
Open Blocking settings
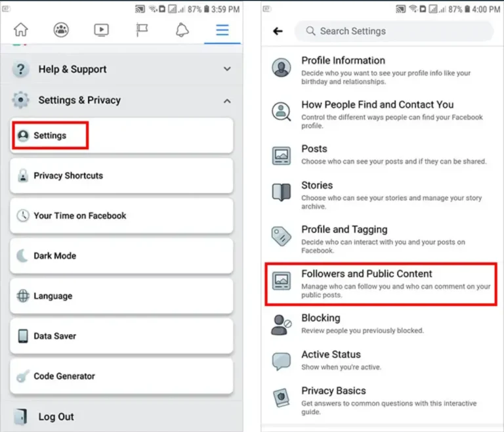point(383,324)
